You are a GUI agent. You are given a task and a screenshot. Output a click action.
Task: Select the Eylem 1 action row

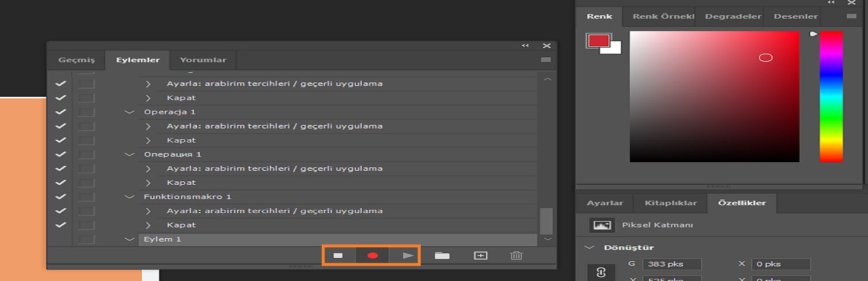click(338, 239)
